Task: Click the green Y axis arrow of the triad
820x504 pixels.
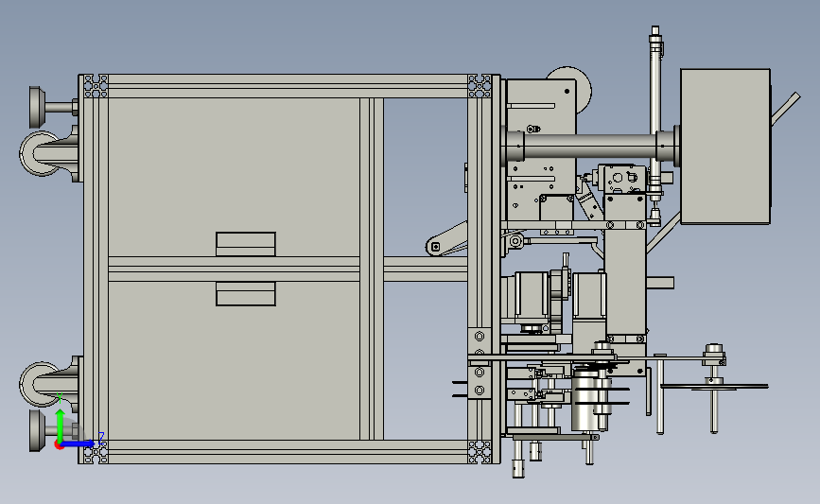Action: point(61,425)
